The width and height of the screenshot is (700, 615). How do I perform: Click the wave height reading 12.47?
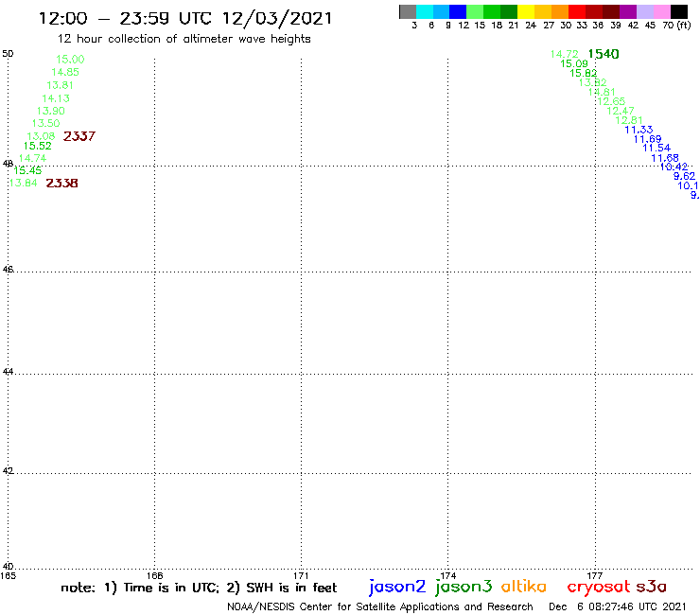tap(621, 111)
